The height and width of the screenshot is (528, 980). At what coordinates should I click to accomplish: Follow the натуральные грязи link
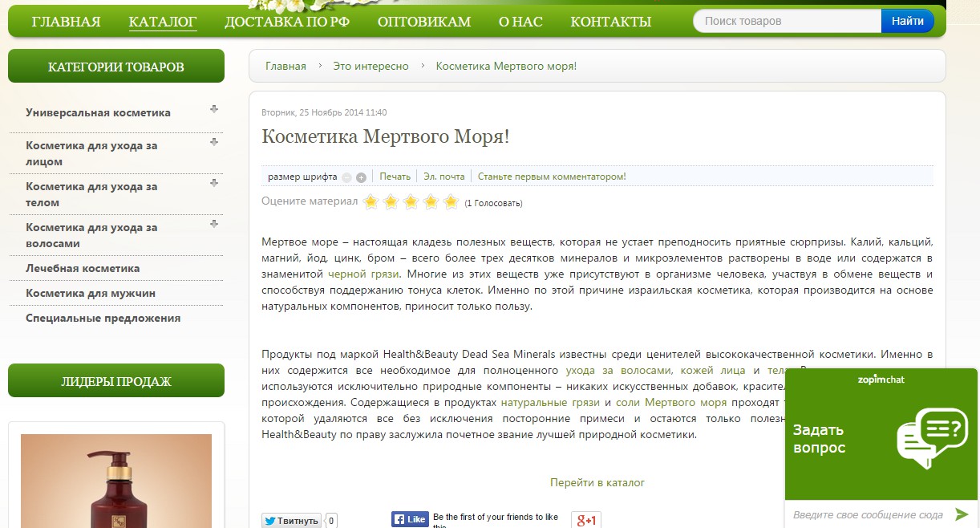551,403
